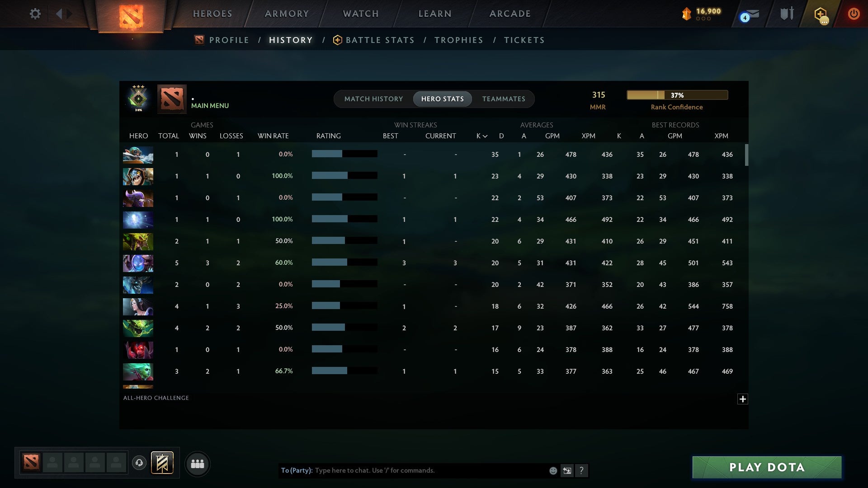This screenshot has width=868, height=488.
Task: Open the settings gear icon
Action: point(35,14)
